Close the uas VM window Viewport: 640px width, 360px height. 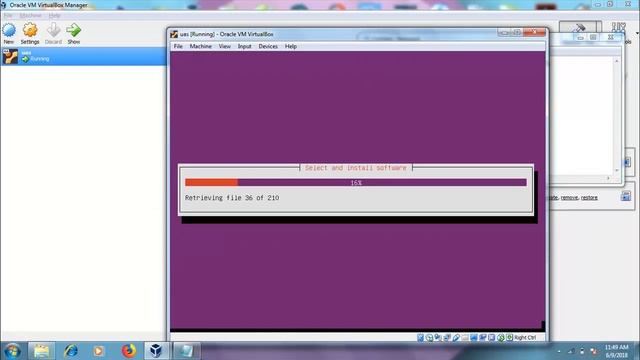click(534, 32)
